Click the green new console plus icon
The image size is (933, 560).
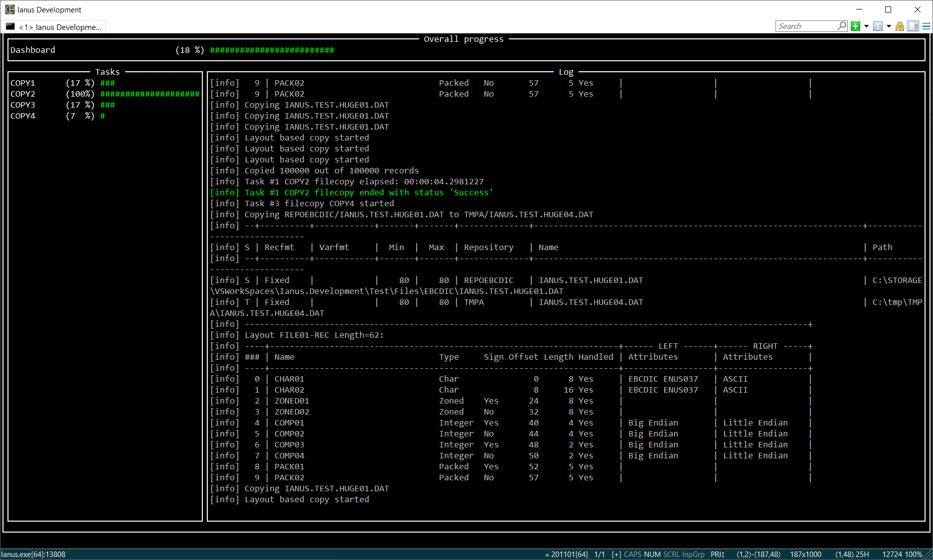(856, 26)
